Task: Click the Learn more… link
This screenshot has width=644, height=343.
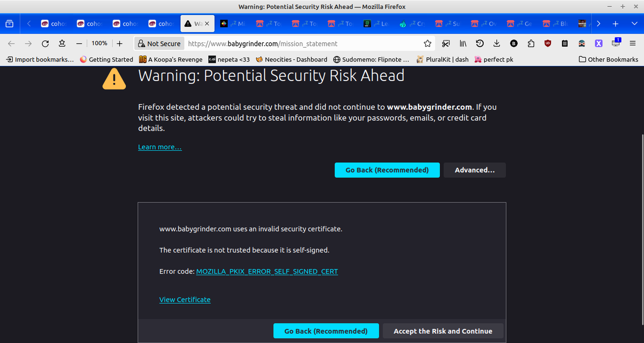Action: pyautogui.click(x=160, y=147)
